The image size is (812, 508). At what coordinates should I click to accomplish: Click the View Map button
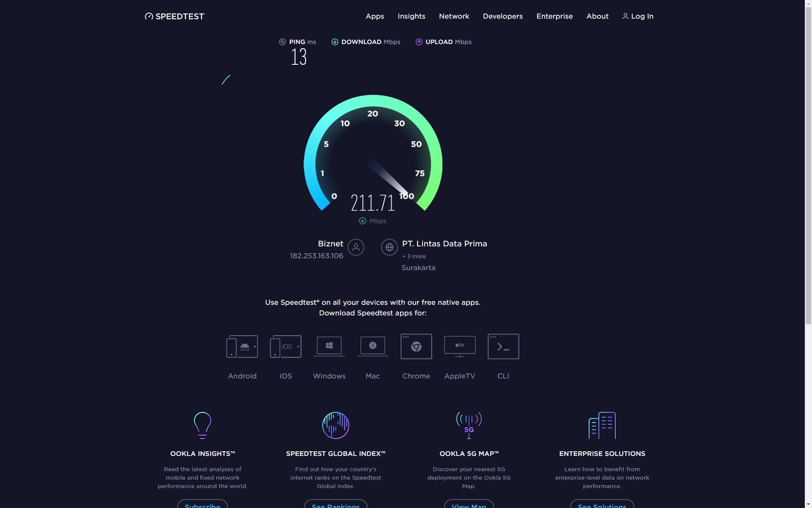[469, 504]
